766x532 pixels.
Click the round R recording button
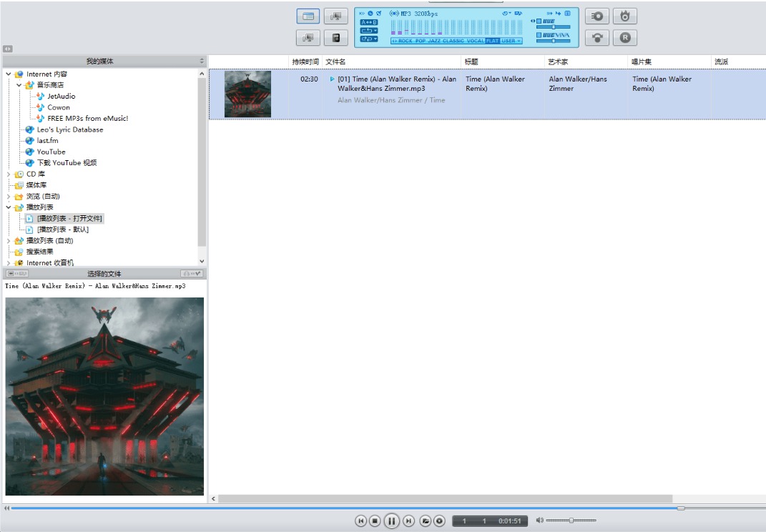pyautogui.click(x=625, y=38)
